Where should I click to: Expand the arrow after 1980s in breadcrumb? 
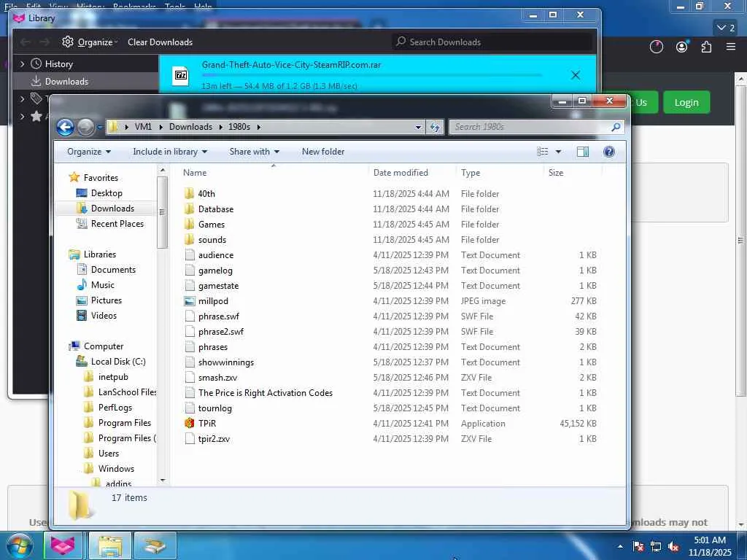click(259, 127)
